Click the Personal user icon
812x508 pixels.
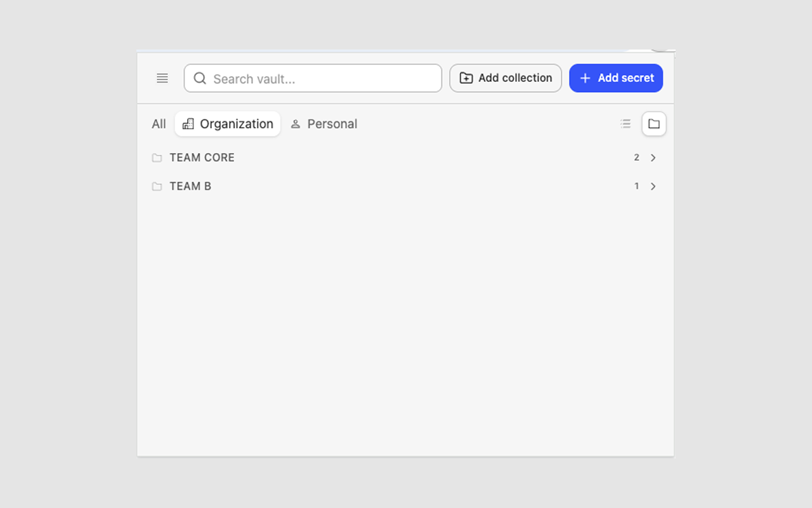(295, 124)
